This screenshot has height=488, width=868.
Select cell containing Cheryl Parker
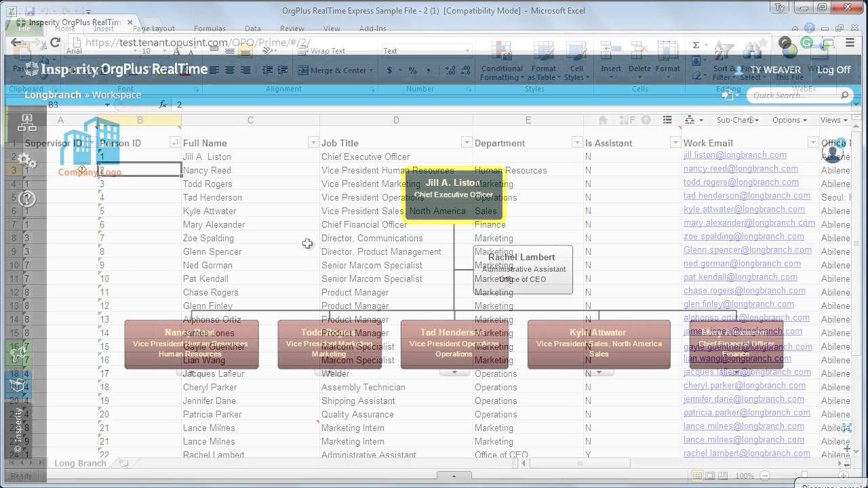(x=250, y=387)
